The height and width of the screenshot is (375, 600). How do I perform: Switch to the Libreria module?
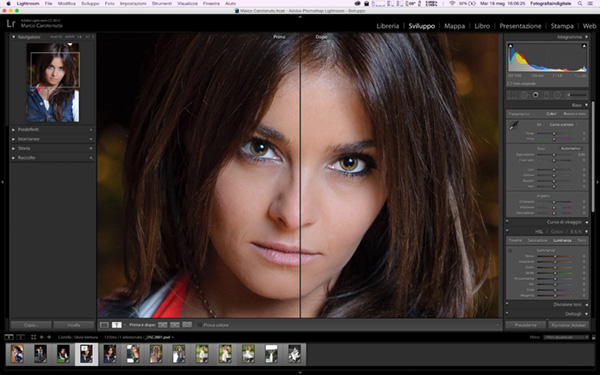388,26
